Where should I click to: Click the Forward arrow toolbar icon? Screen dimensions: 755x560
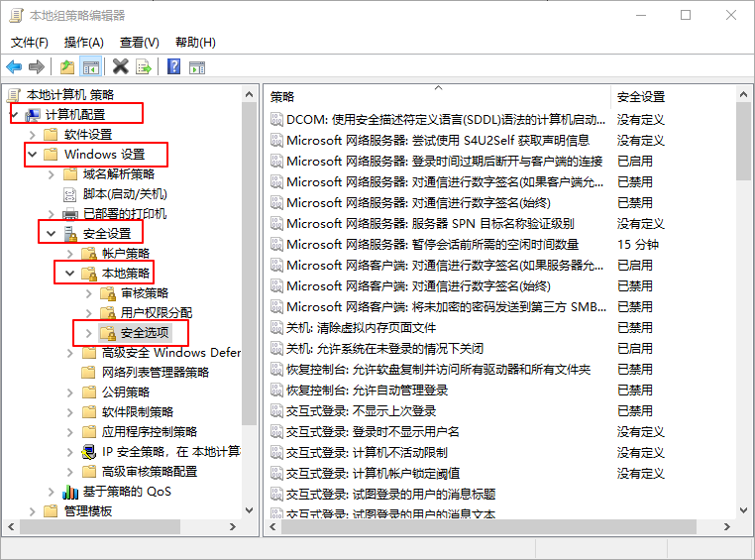[37, 66]
